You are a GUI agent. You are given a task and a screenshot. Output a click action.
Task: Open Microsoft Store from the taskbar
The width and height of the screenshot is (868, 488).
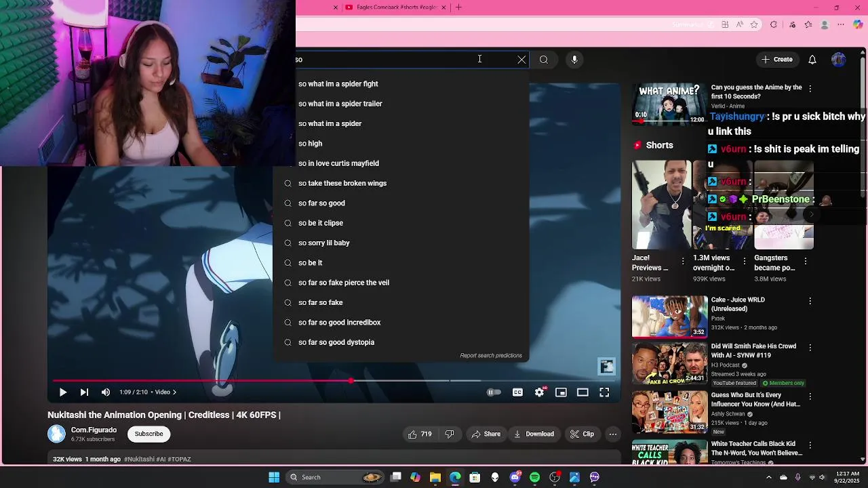(x=475, y=477)
